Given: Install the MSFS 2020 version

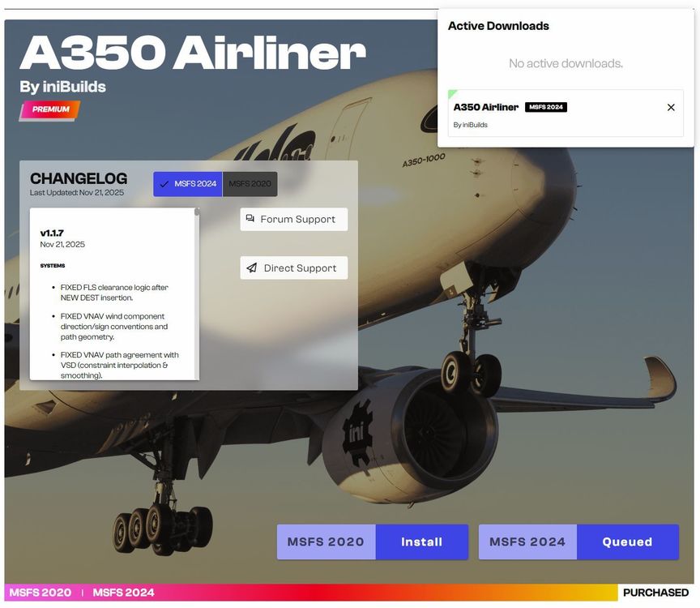Looking at the screenshot, I should pos(421,542).
